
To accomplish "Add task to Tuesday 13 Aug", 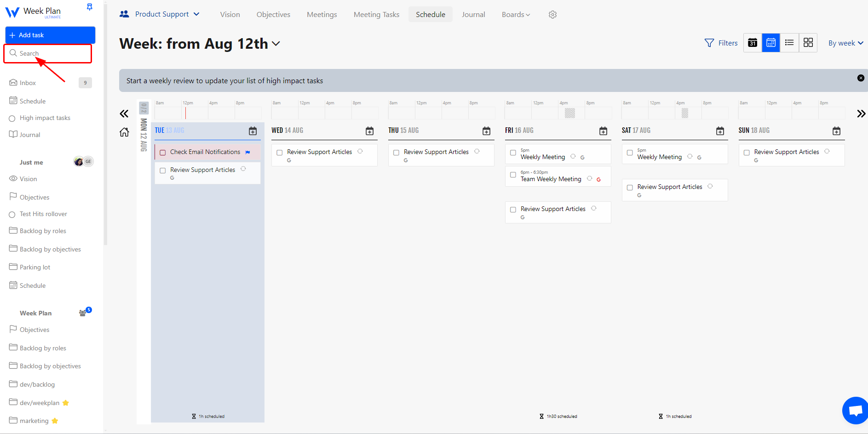I will tap(253, 131).
